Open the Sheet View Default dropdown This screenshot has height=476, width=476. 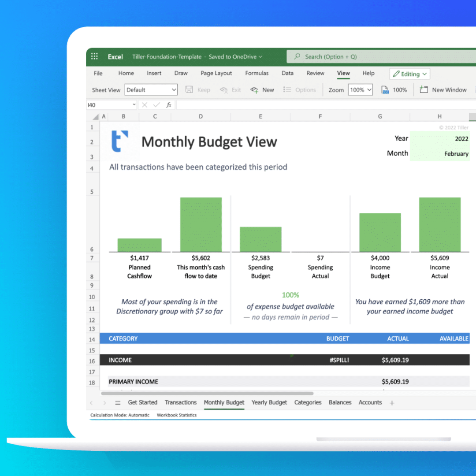(151, 89)
